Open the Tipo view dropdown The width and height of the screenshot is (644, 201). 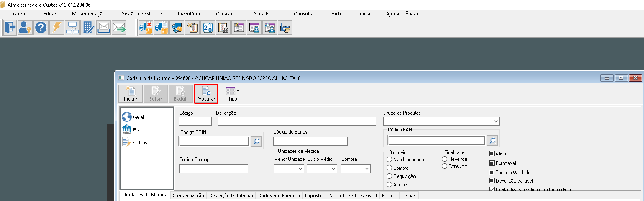pyautogui.click(x=233, y=94)
